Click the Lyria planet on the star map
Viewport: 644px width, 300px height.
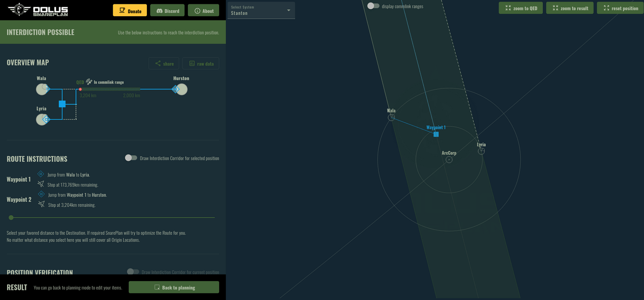point(481,150)
